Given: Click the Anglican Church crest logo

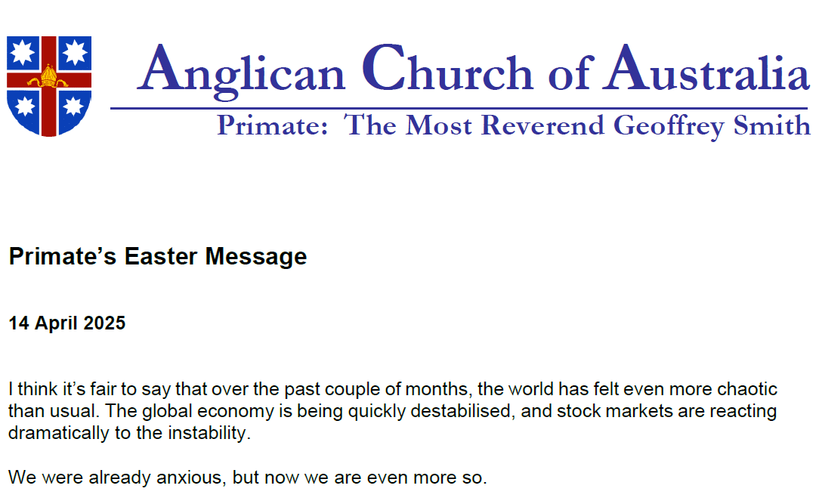Looking at the screenshot, I should [x=49, y=85].
